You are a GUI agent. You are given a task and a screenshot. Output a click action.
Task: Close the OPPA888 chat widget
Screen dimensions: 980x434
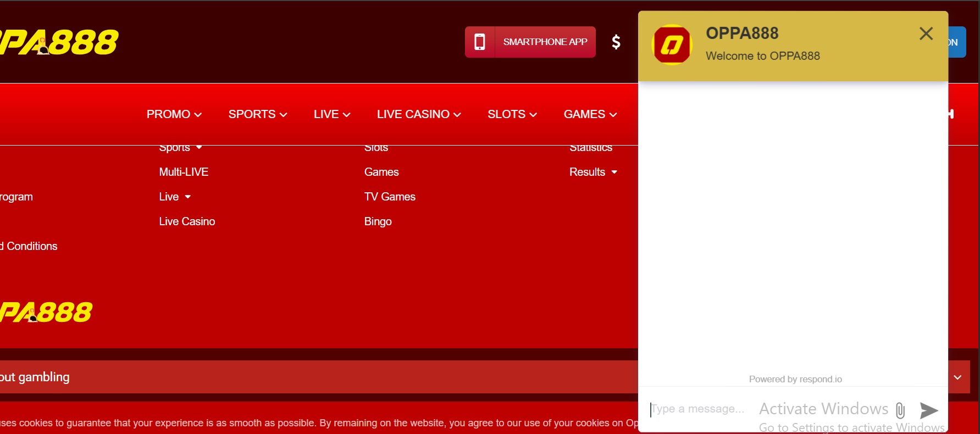click(x=926, y=34)
